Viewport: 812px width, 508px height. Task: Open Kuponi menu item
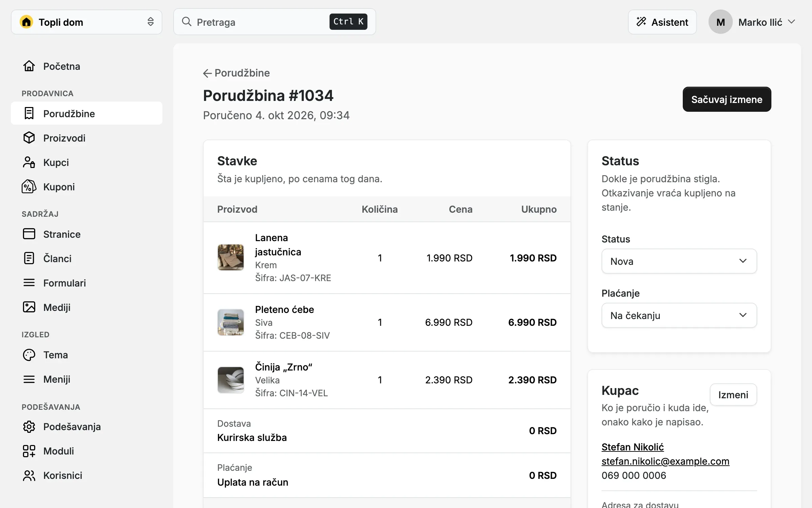[x=87, y=187]
